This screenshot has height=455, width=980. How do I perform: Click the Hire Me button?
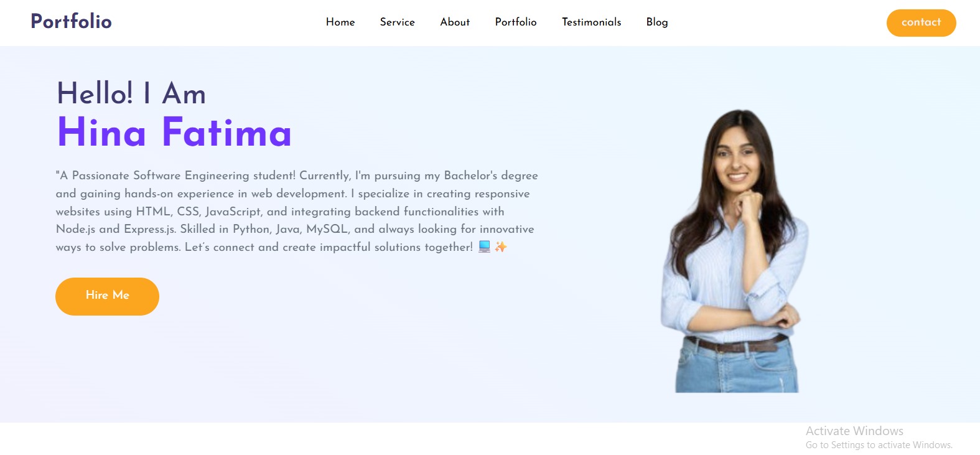(x=107, y=296)
